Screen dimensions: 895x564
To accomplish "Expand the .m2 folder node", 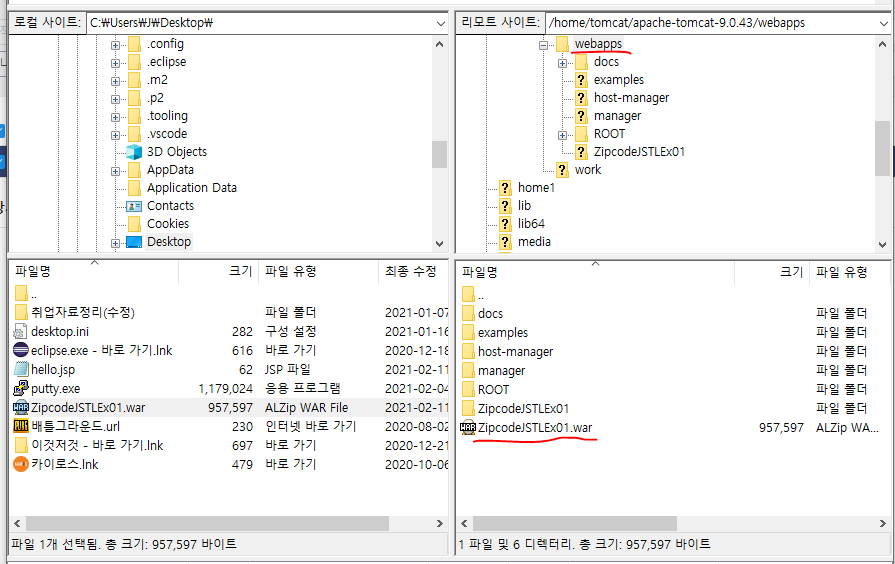I will pyautogui.click(x=115, y=81).
